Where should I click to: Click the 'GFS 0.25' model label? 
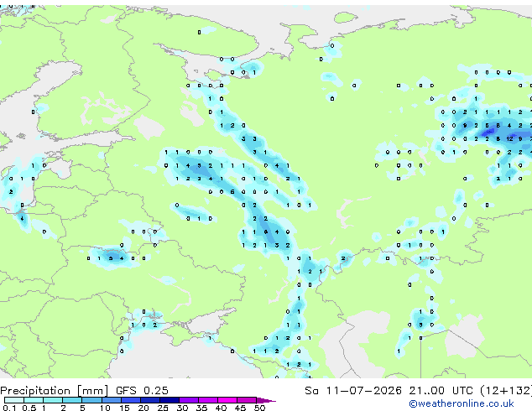[x=142, y=391]
